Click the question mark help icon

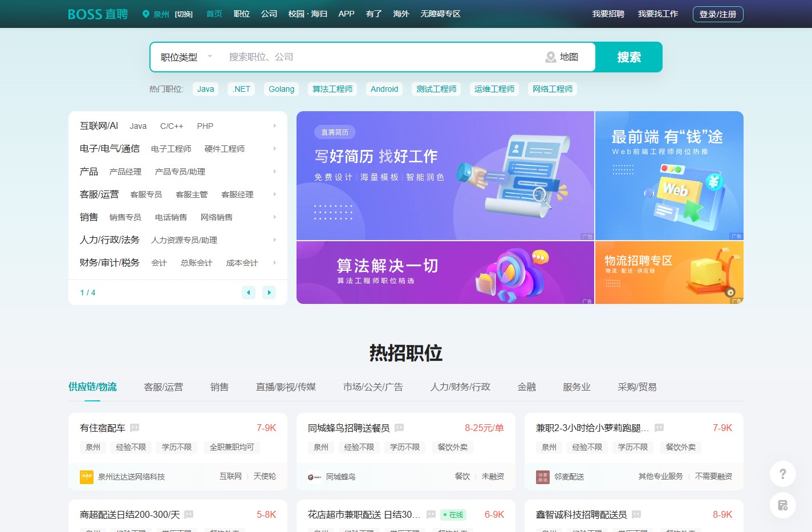point(783,473)
